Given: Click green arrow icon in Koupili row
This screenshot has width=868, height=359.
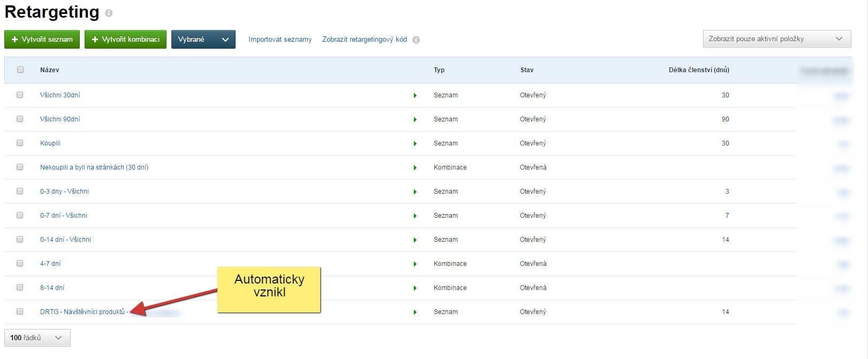Looking at the screenshot, I should click(415, 143).
